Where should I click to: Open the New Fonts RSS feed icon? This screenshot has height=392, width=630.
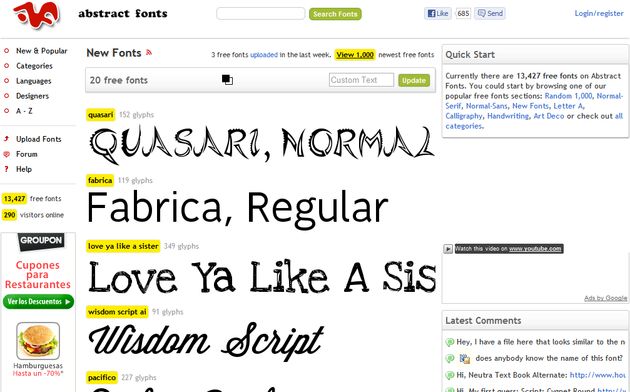pos(149,52)
